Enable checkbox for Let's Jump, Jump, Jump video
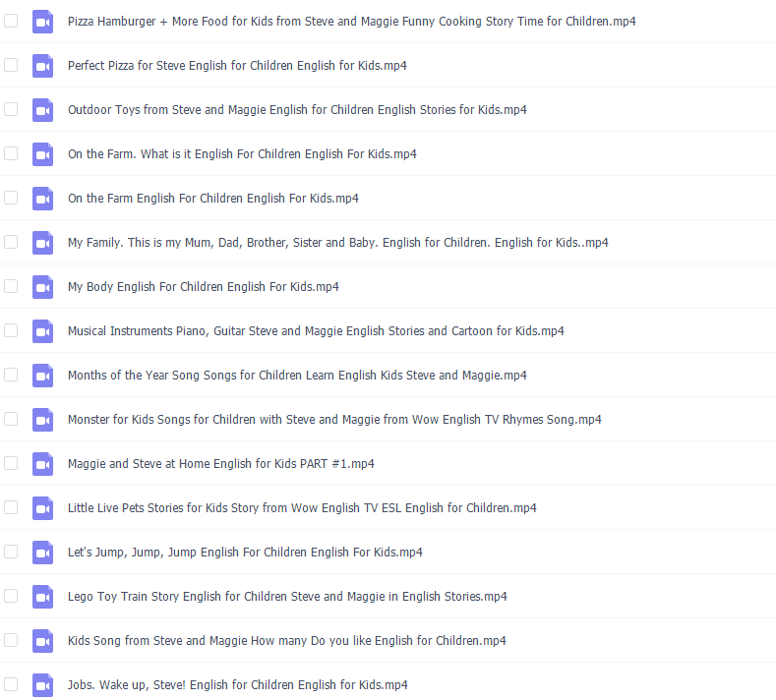776x700 pixels. [11, 552]
